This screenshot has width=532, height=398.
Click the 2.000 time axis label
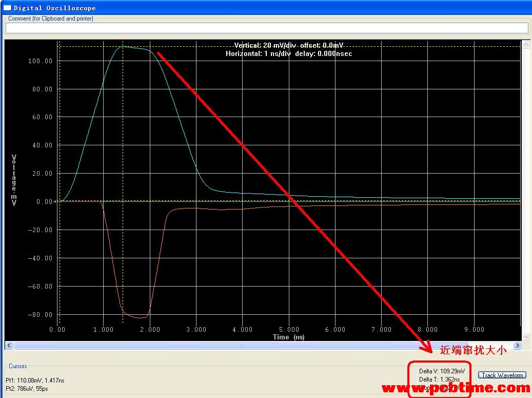[150, 329]
